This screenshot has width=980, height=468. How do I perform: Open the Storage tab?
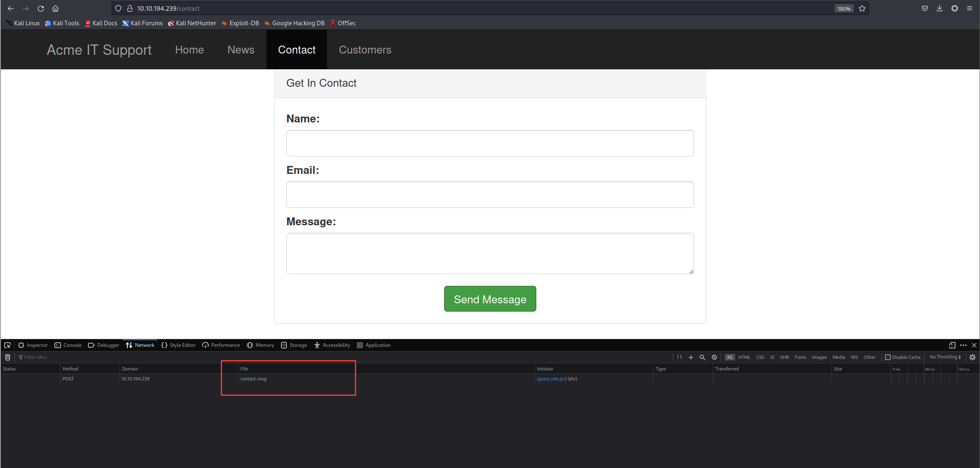294,345
